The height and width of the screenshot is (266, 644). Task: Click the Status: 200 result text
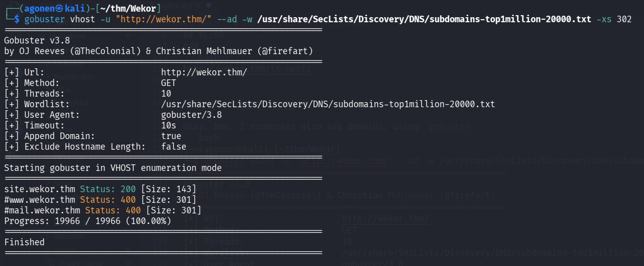pos(107,189)
